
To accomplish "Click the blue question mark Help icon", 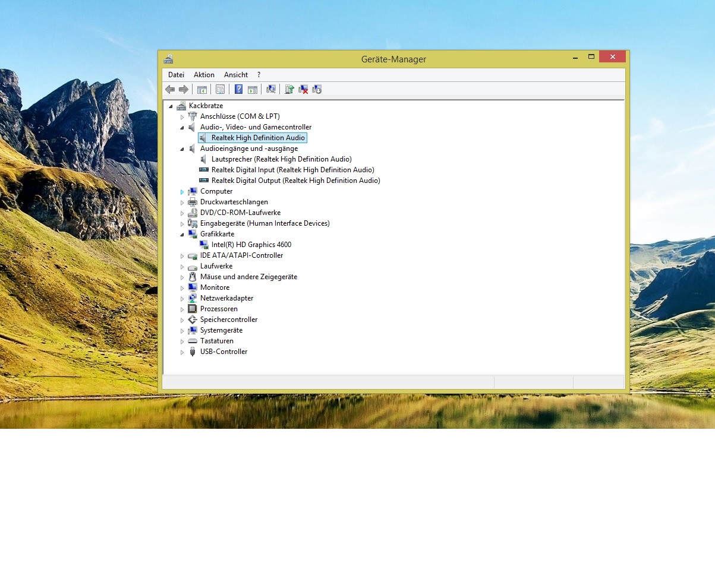I will [238, 89].
